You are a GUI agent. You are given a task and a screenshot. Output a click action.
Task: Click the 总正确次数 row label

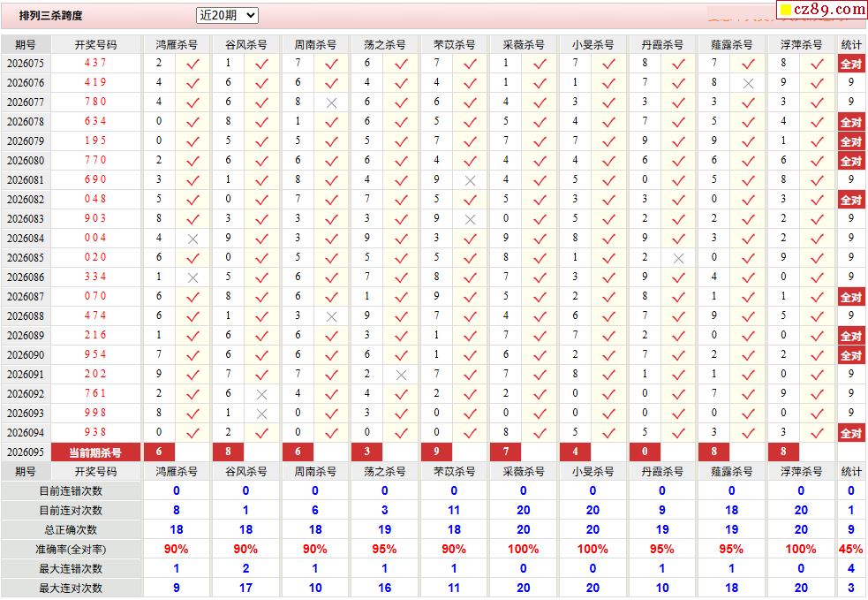pyautogui.click(x=71, y=529)
